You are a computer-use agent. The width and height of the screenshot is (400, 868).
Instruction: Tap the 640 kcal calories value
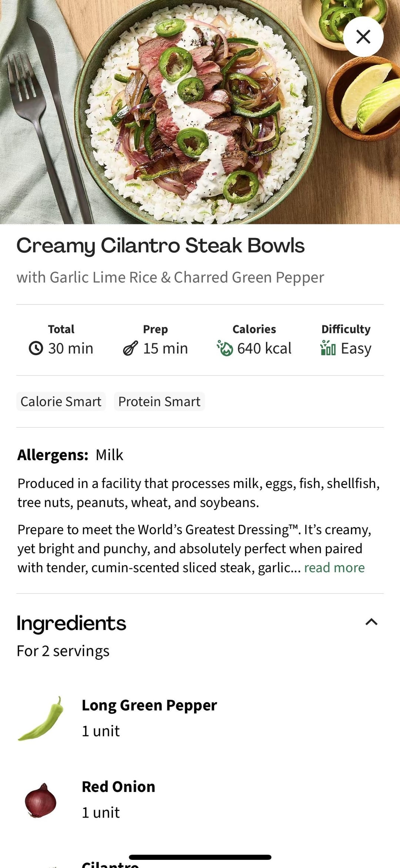tap(264, 349)
